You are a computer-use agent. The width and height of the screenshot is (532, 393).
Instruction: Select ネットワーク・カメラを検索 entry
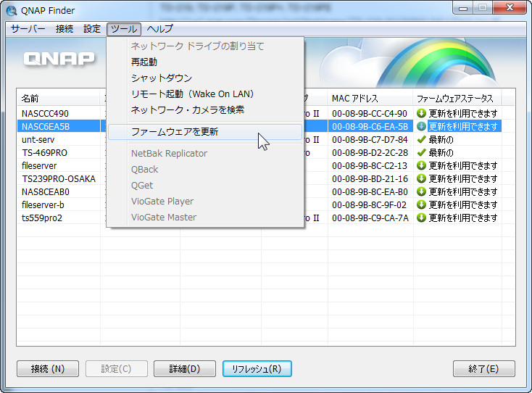click(x=205, y=109)
